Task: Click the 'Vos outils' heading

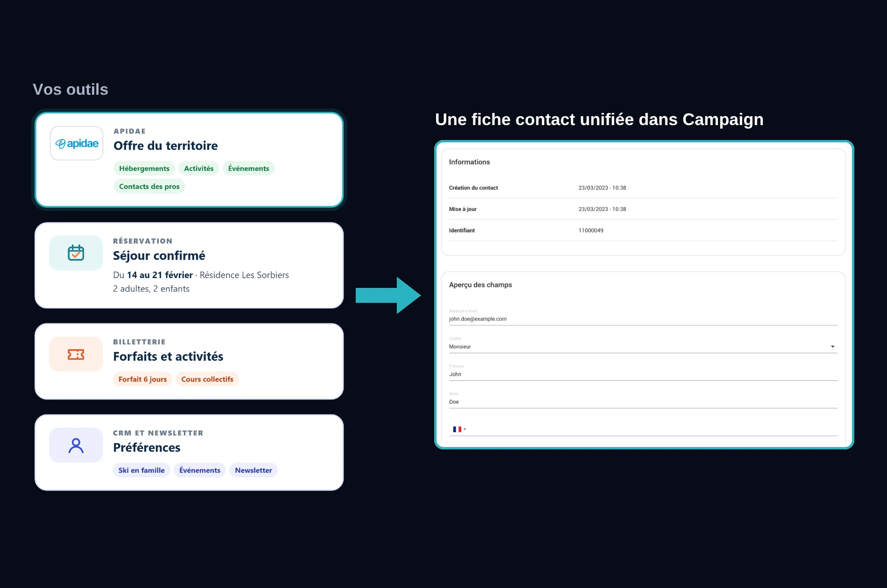Action: click(x=70, y=89)
